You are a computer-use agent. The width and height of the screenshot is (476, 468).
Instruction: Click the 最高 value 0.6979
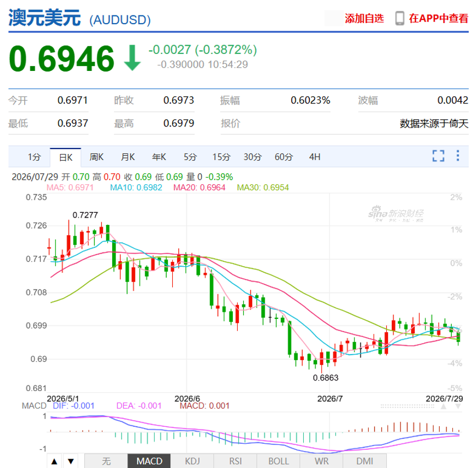click(x=179, y=123)
